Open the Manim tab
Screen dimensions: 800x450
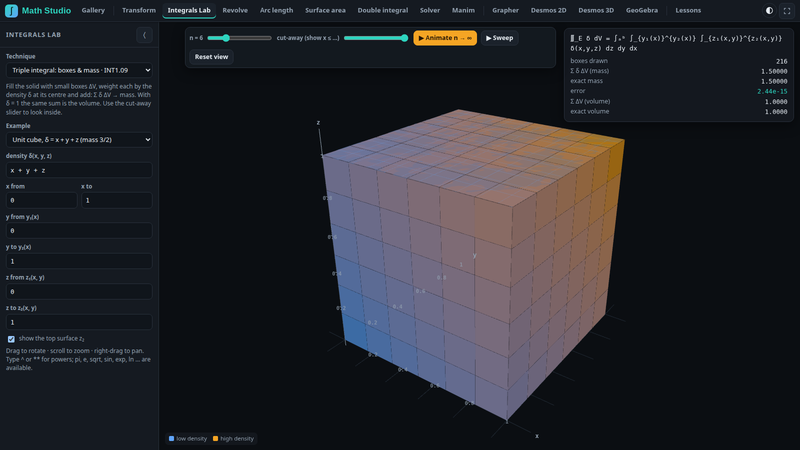click(x=463, y=10)
